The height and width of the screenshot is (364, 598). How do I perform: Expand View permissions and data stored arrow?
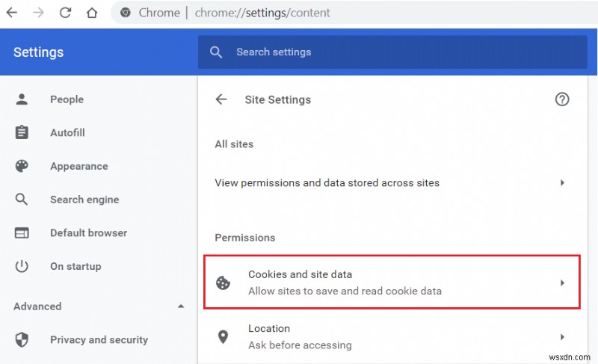click(x=562, y=182)
